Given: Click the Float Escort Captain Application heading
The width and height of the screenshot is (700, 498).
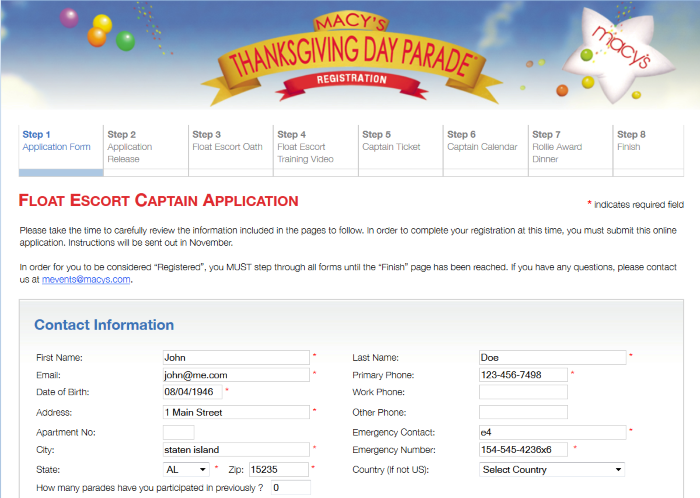Looking at the screenshot, I should [x=158, y=200].
